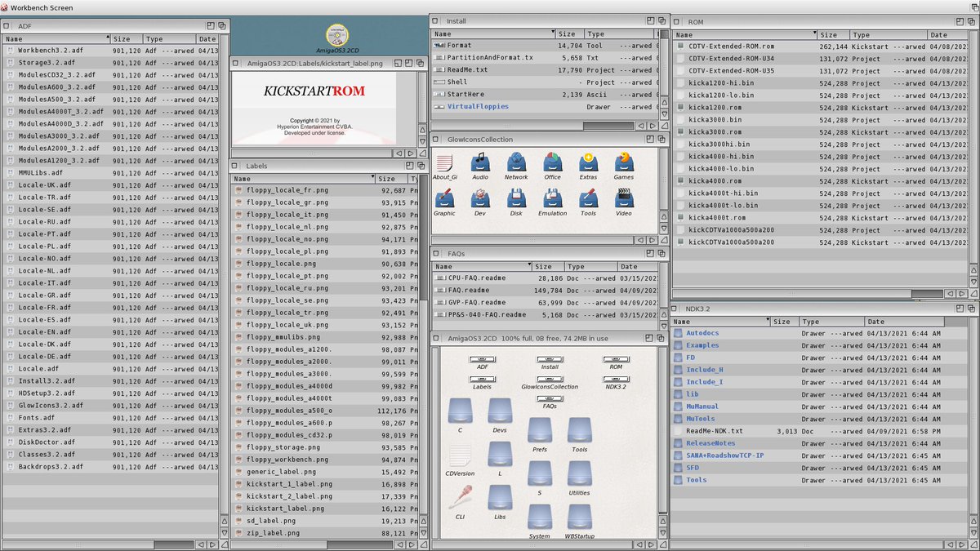
Task: Open the Dev drawer icon
Action: pyautogui.click(x=480, y=198)
